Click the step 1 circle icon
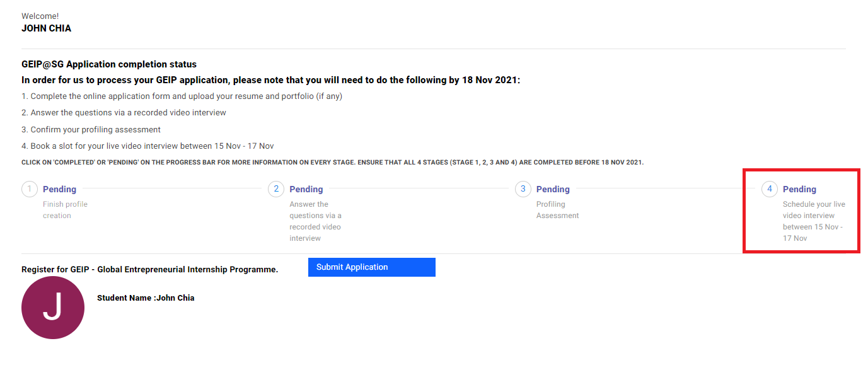Screen dimensions: 868x370 pos(30,189)
